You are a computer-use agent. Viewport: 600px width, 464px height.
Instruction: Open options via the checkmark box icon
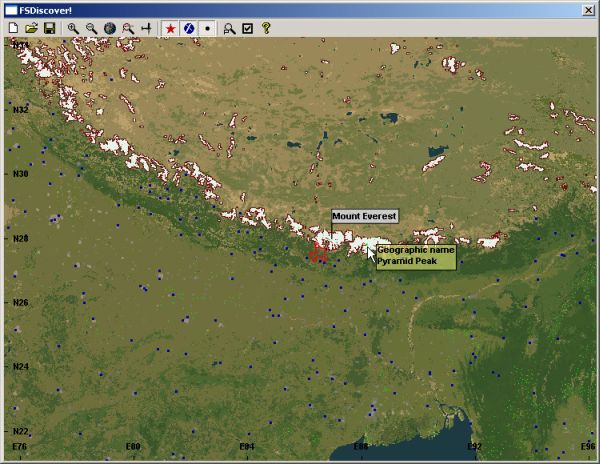pos(248,29)
